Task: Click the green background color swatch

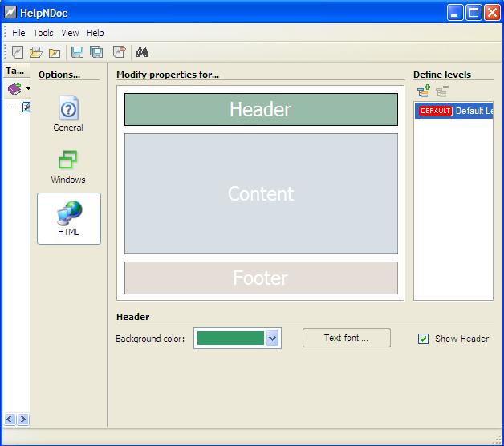Action: click(x=230, y=339)
